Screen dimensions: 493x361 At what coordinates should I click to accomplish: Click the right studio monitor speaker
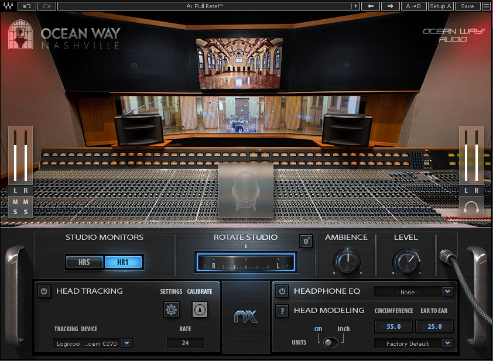(x=347, y=129)
